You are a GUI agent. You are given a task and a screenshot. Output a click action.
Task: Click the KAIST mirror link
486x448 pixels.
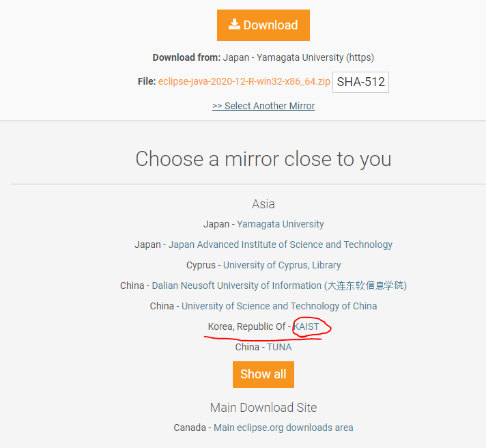point(306,326)
